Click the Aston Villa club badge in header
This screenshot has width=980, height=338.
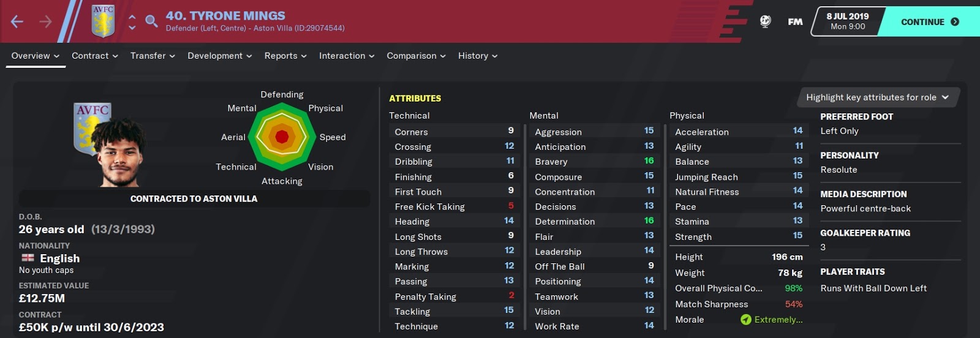point(103,21)
